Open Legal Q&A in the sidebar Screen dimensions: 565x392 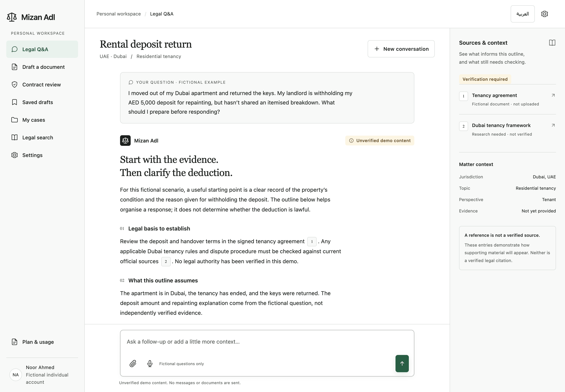point(42,49)
